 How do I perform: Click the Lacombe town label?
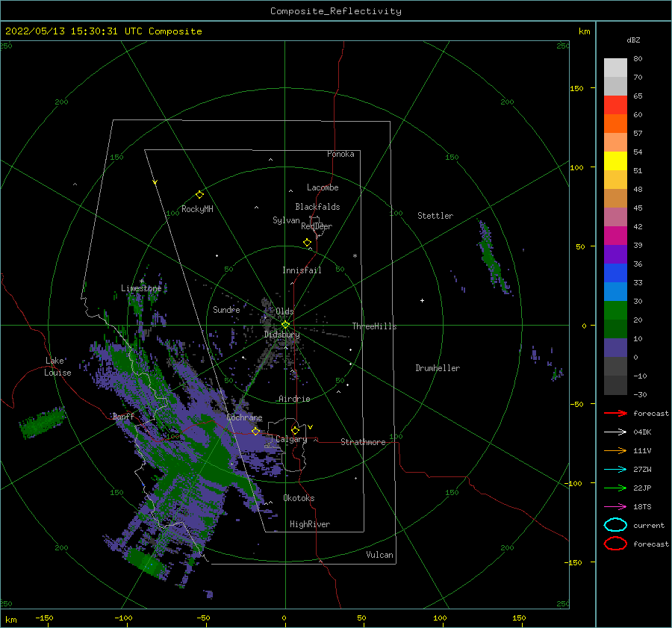[323, 187]
